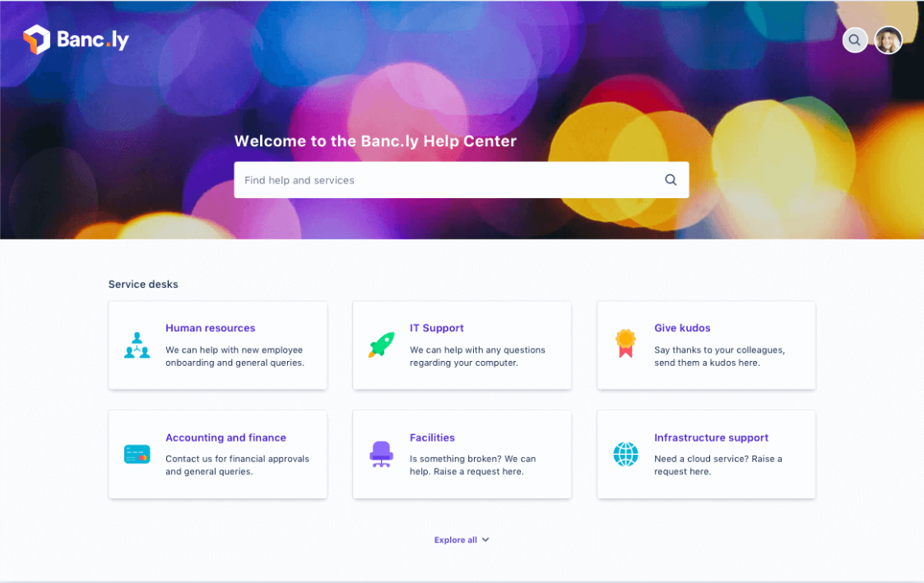
Task: Click the Give kudos medal icon
Action: 625,344
